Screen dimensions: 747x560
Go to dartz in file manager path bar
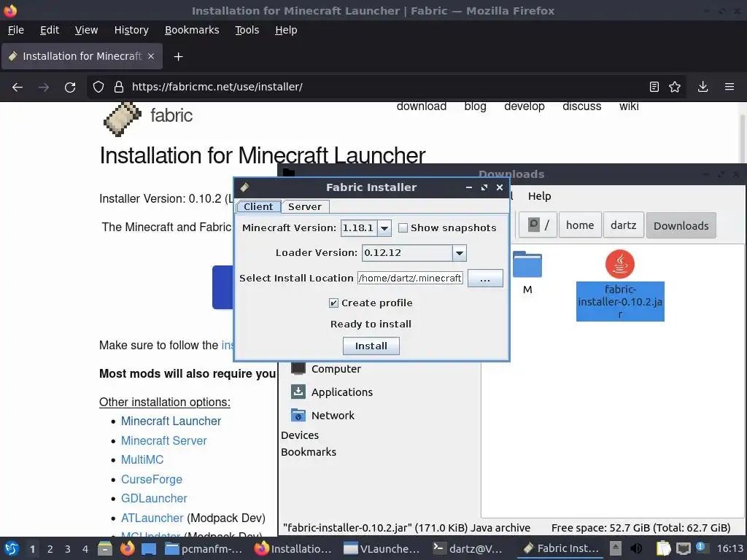(x=623, y=225)
